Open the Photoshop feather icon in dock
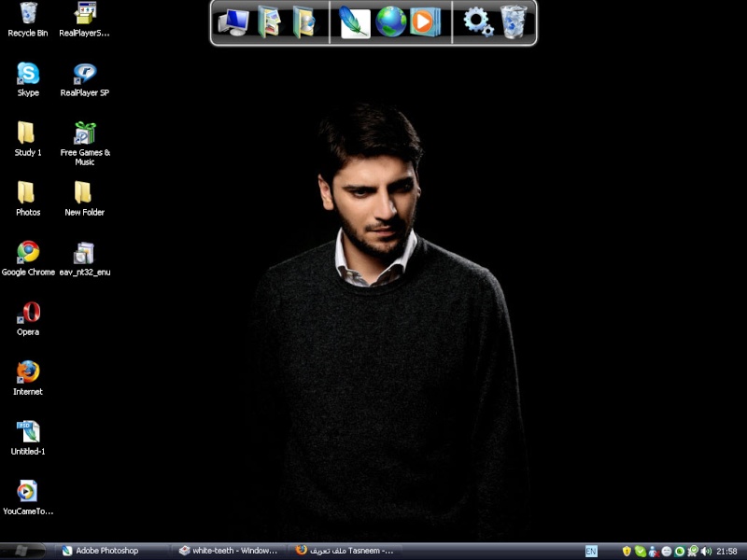Image resolution: width=747 pixels, height=560 pixels. 355,21
